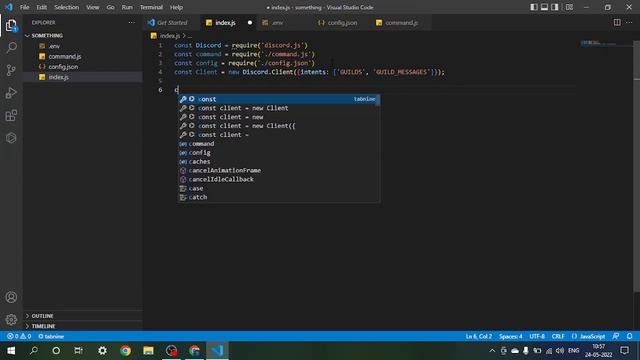Open File Explorer from the taskbar
This screenshot has width=640, height=360.
148,351
